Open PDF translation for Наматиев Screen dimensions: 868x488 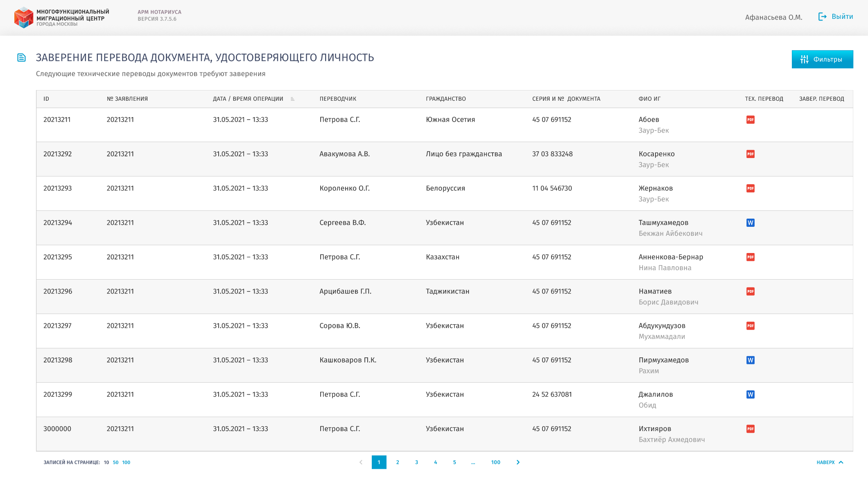(750, 291)
